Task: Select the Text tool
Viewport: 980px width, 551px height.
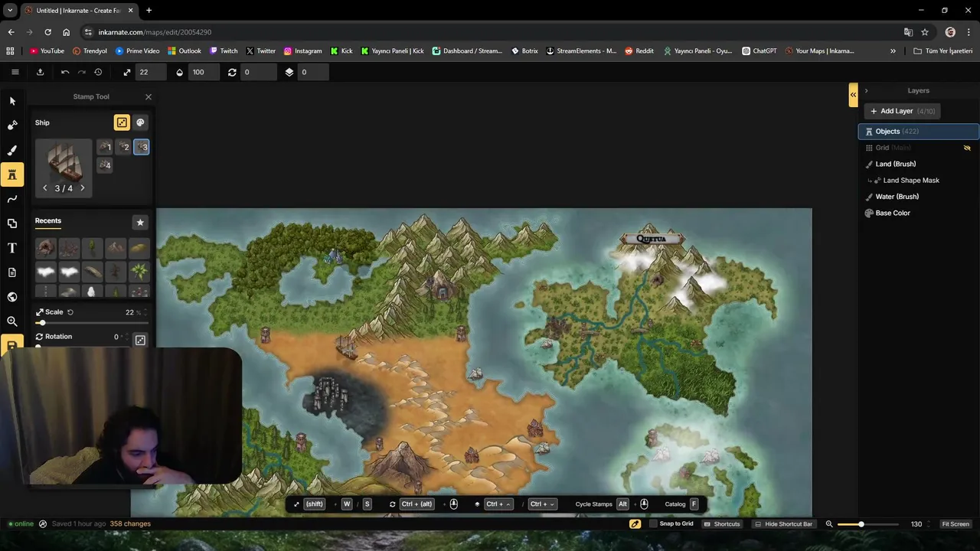Action: tap(12, 248)
